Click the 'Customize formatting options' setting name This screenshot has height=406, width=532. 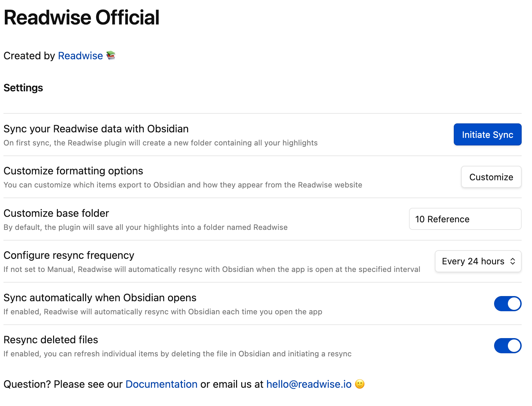point(73,171)
